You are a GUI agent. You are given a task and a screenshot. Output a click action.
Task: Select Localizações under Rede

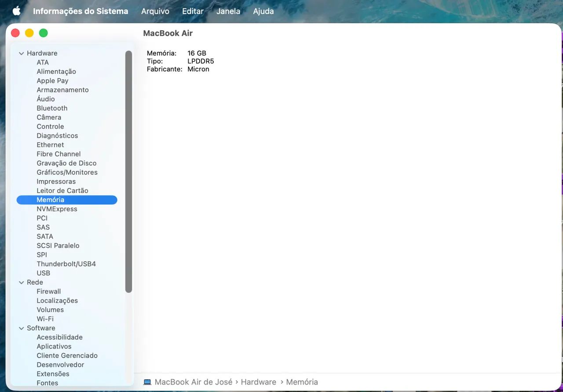coord(57,301)
